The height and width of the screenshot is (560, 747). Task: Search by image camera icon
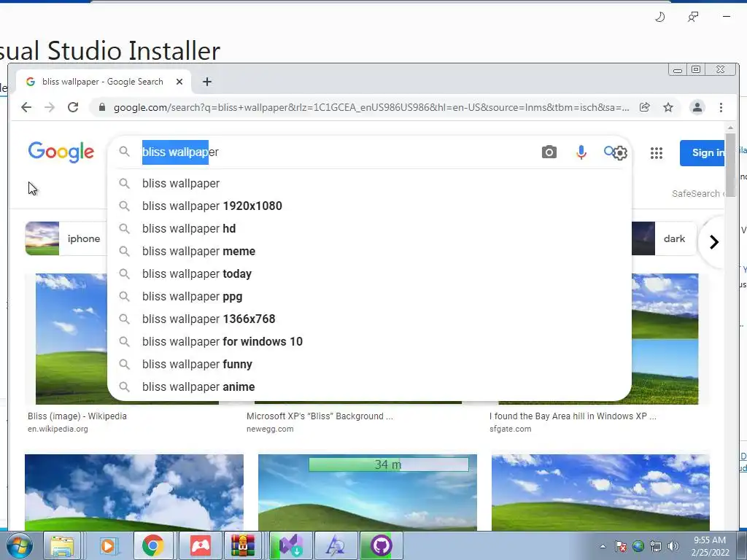(549, 152)
